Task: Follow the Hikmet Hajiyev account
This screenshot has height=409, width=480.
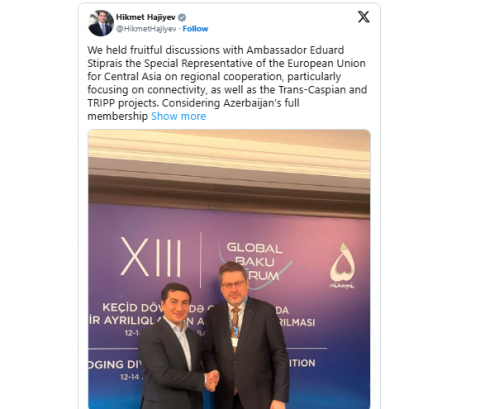Action: (195, 29)
